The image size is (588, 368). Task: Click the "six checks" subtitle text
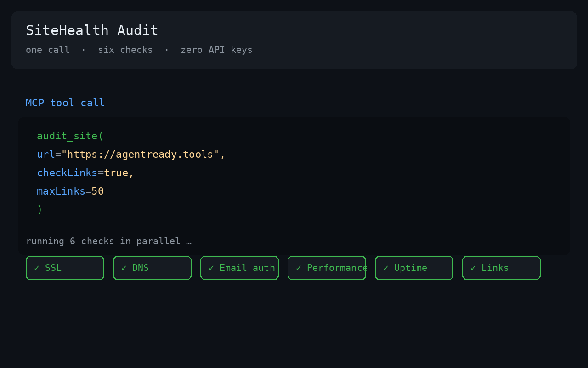(x=125, y=50)
